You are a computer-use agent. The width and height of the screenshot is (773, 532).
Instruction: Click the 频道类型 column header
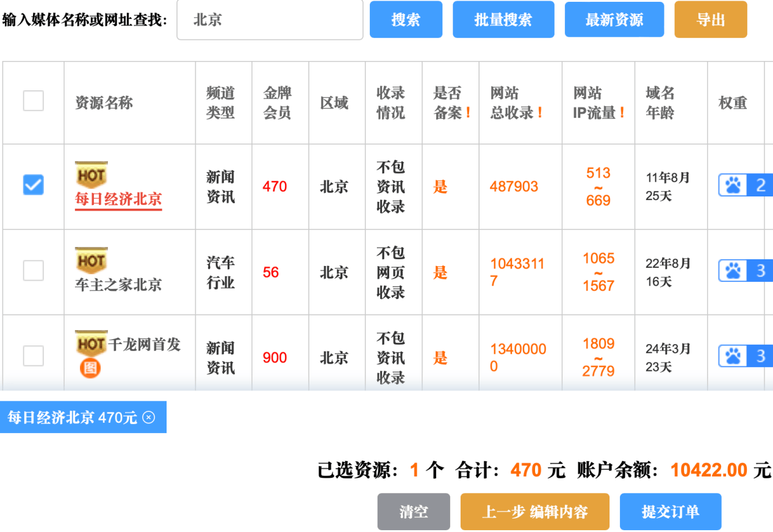[x=220, y=103]
